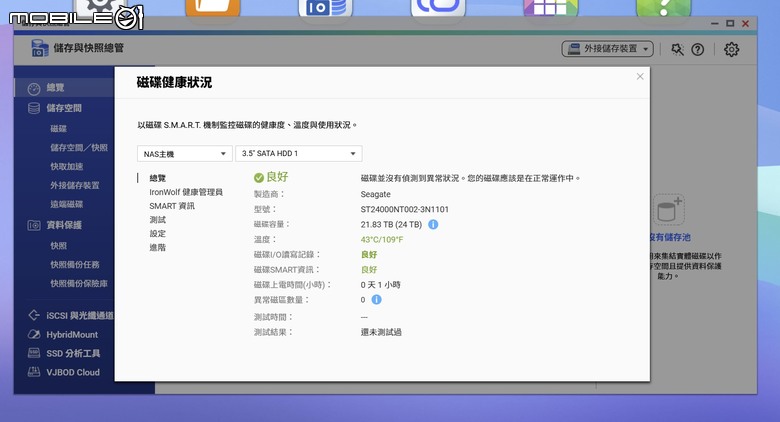
Task: Click the SSD 分析工具 icon in sidebar
Action: pos(34,353)
